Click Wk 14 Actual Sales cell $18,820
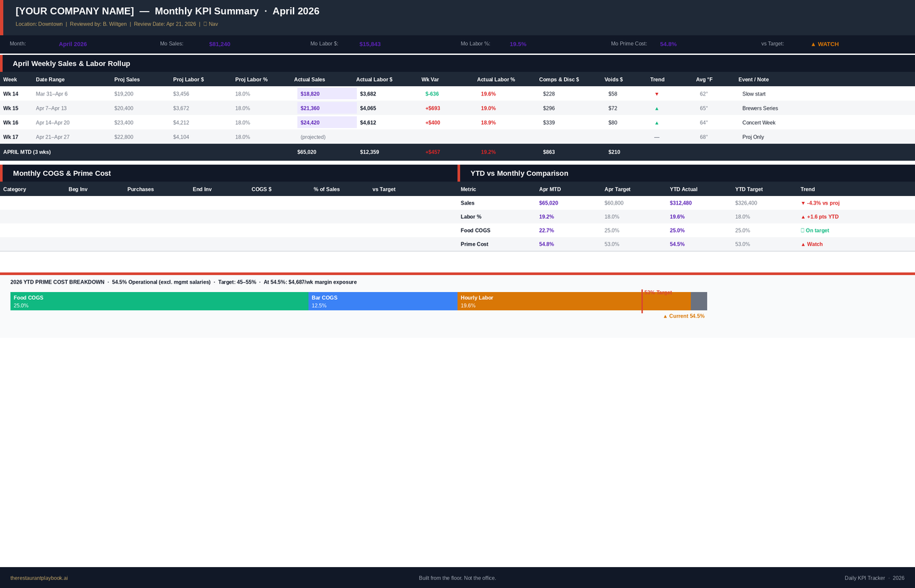 (327, 94)
